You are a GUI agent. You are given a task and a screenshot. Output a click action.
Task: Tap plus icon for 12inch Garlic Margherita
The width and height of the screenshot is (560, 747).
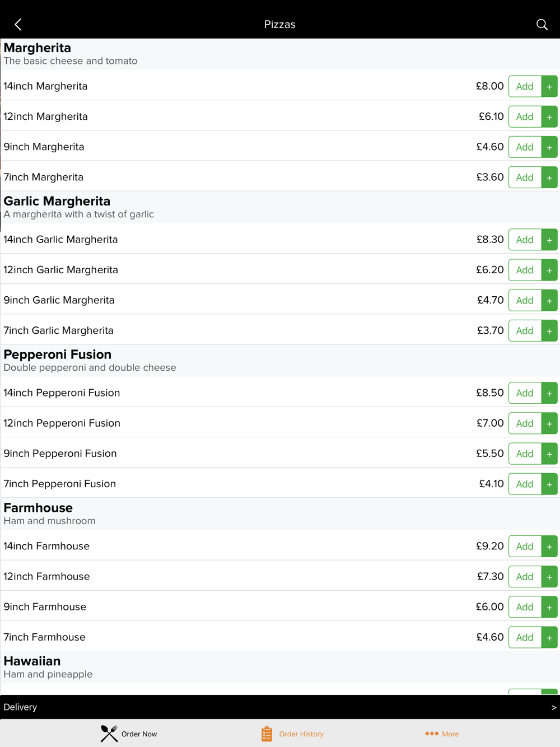point(549,270)
